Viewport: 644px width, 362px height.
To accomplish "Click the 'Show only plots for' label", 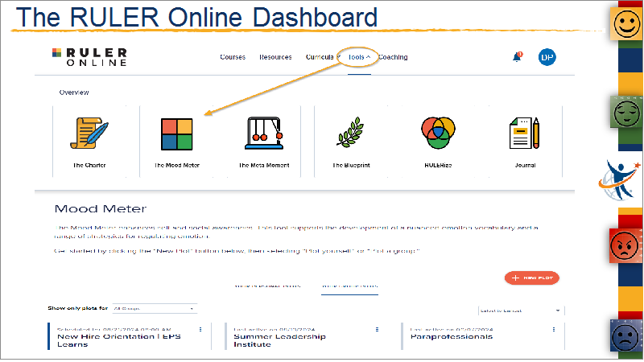I will [77, 308].
